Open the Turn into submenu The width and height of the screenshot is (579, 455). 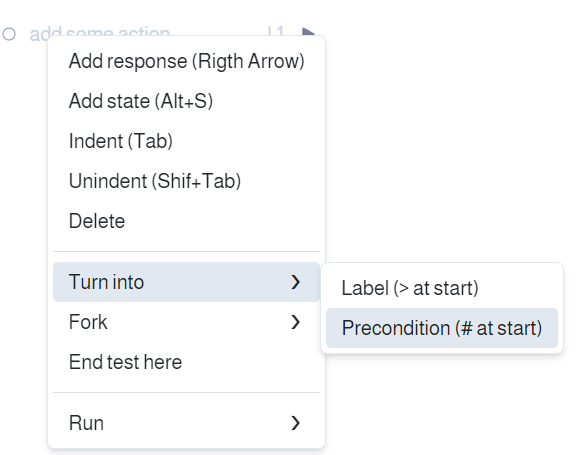pos(186,282)
